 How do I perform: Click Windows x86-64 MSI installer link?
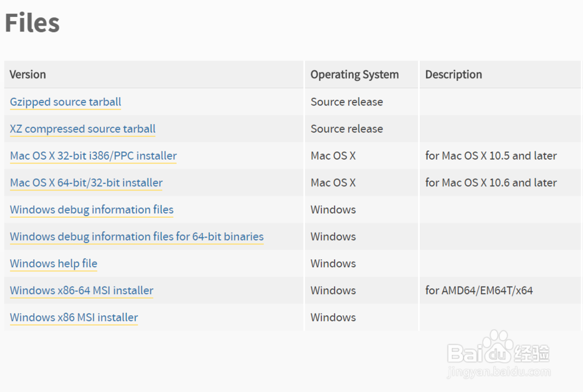tap(82, 290)
